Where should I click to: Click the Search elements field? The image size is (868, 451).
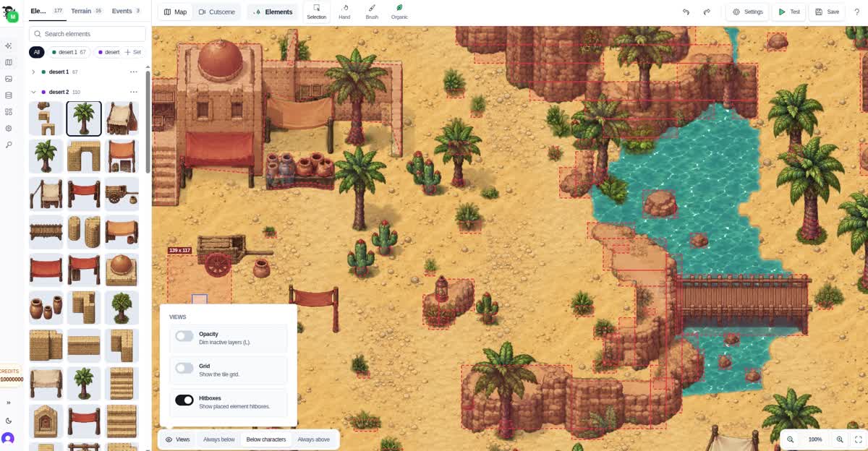[x=88, y=34]
